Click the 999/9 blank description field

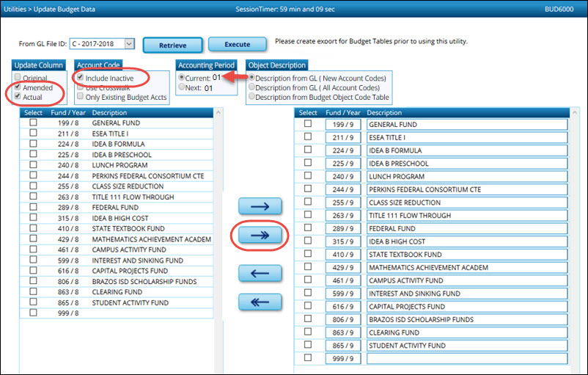pyautogui.click(x=467, y=359)
